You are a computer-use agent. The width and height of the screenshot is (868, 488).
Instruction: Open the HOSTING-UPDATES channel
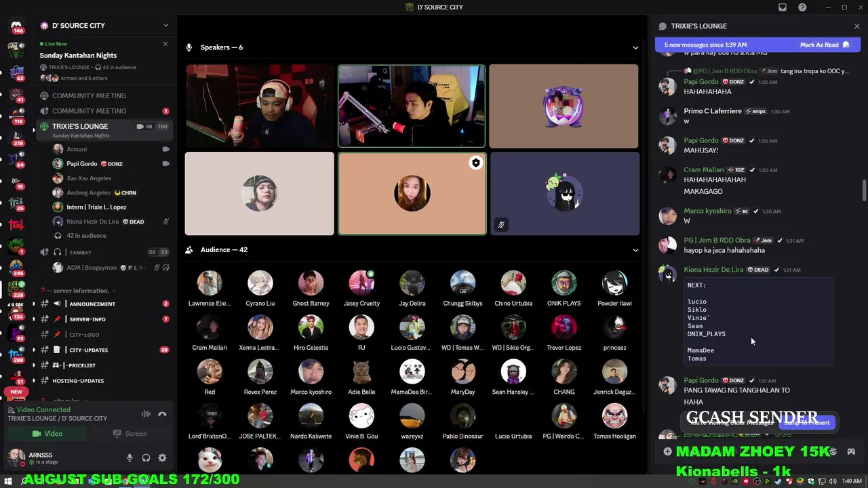tap(78, 381)
